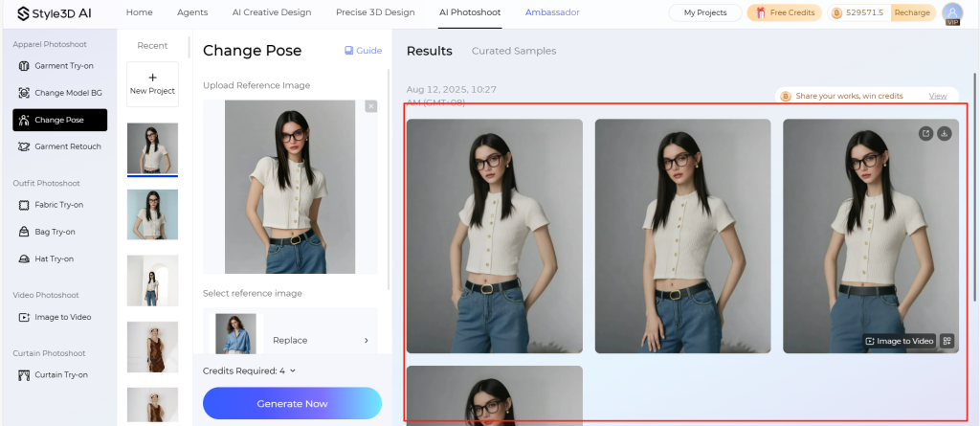Open the VIP user avatar menu
This screenshot has height=426, width=980.
pos(952,13)
